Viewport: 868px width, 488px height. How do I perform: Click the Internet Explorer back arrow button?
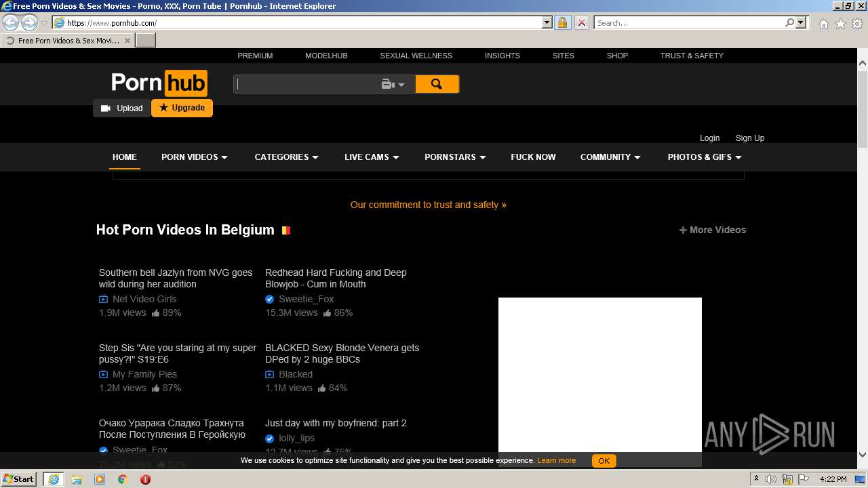(x=11, y=22)
